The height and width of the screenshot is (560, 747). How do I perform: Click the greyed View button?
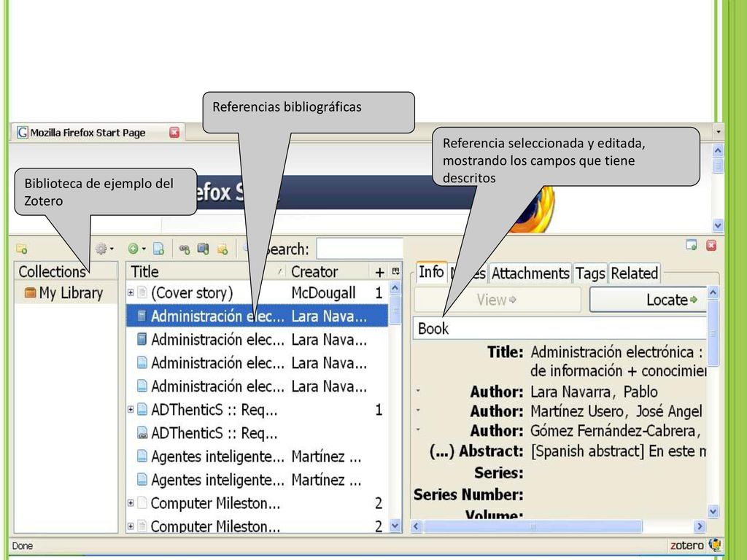(x=498, y=300)
